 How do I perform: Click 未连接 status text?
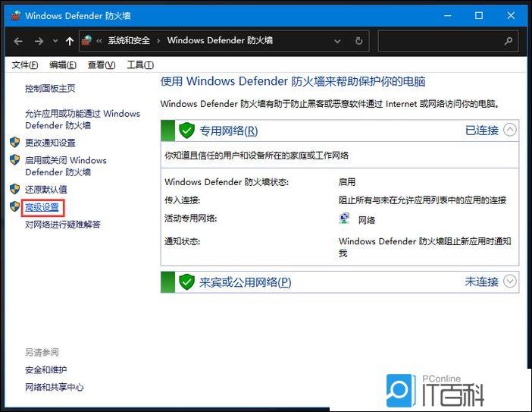pyautogui.click(x=482, y=281)
